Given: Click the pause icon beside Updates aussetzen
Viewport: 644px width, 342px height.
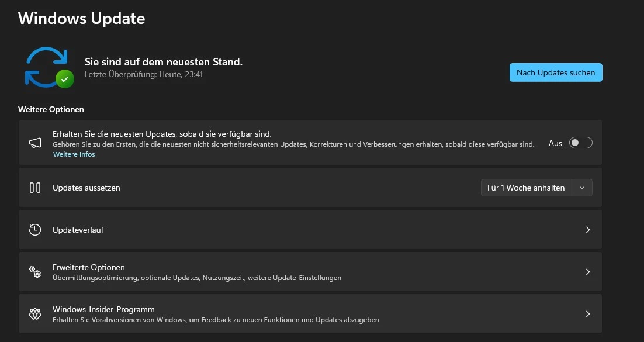Looking at the screenshot, I should tap(35, 188).
